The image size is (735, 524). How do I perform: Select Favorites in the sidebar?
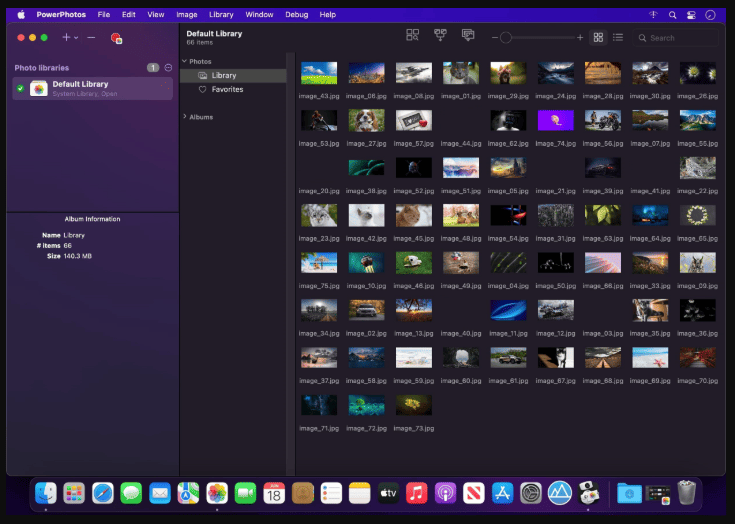point(233,89)
